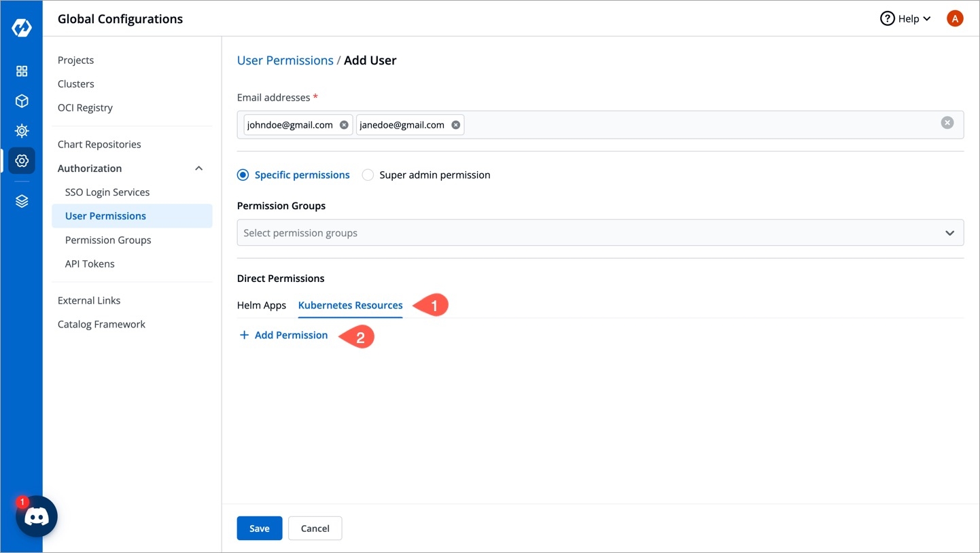980x553 pixels.
Task: Switch to the Helm Apps tab
Action: (x=262, y=306)
